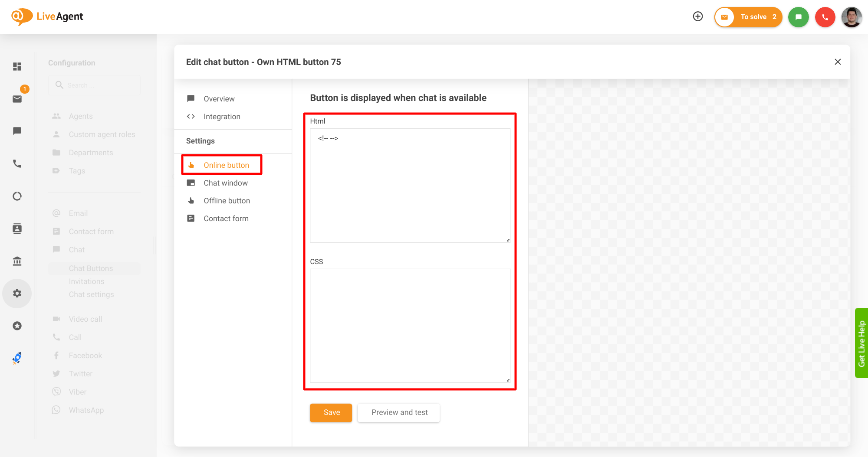
Task: Open the dashboard icon in the sidebar
Action: 17,66
